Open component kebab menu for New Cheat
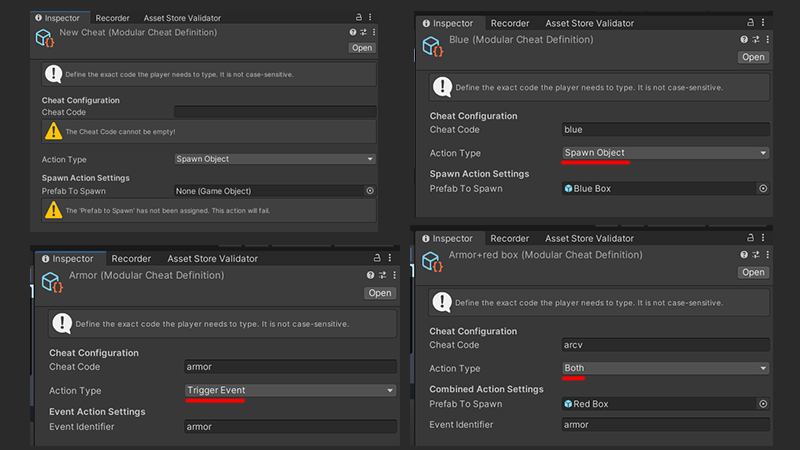Screen dimensions: 800x450 point(374,32)
